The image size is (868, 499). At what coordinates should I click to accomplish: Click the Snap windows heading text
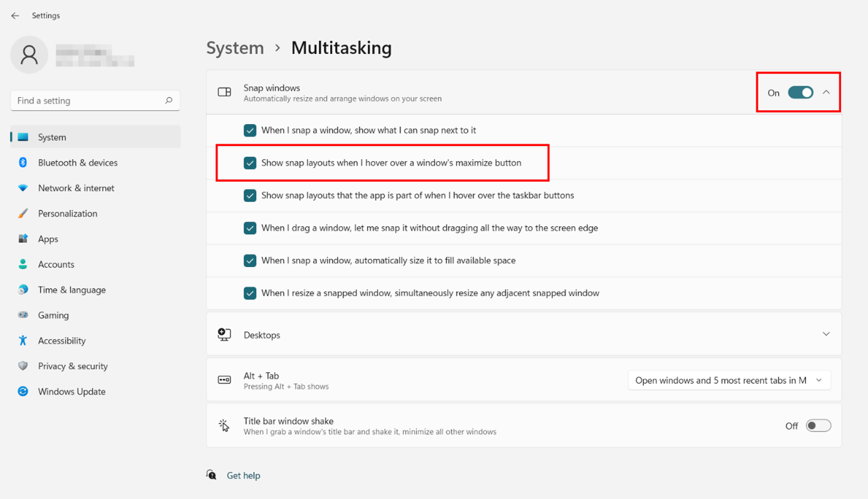[272, 88]
